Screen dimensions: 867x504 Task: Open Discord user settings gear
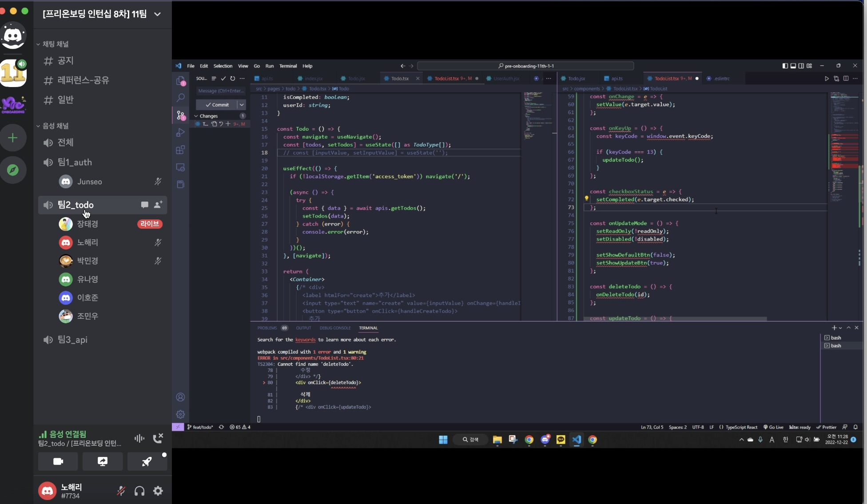158,491
